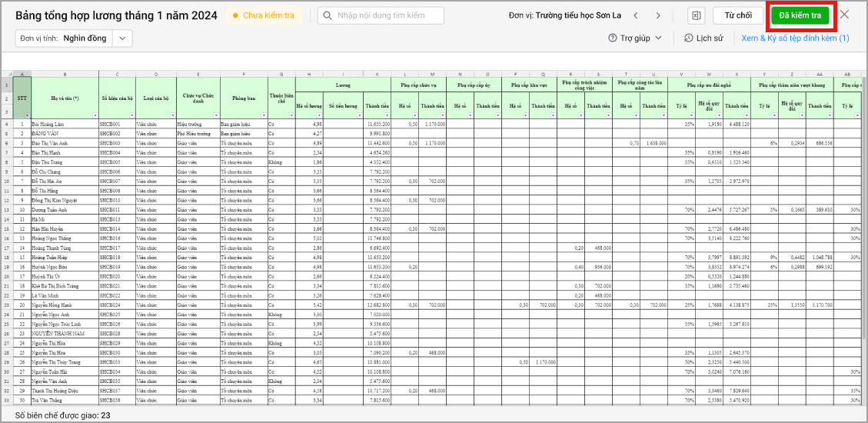
Task: Click the Excel export icon
Action: pyautogui.click(x=695, y=15)
